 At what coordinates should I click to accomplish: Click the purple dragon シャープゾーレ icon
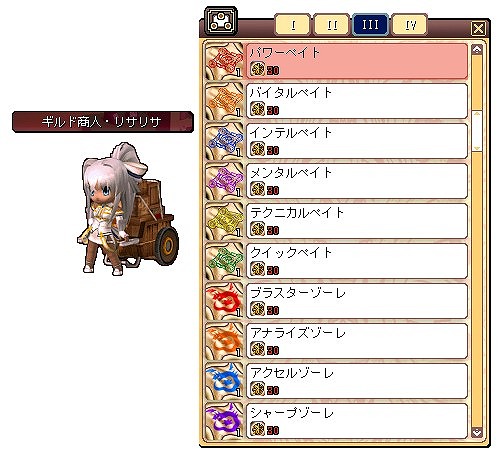224,421
